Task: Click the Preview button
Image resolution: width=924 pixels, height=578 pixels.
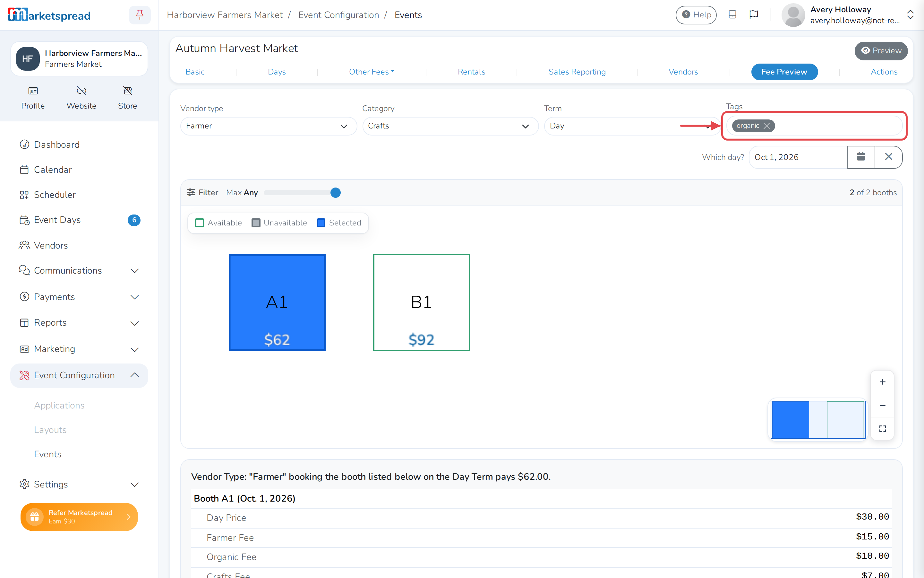Action: point(881,51)
